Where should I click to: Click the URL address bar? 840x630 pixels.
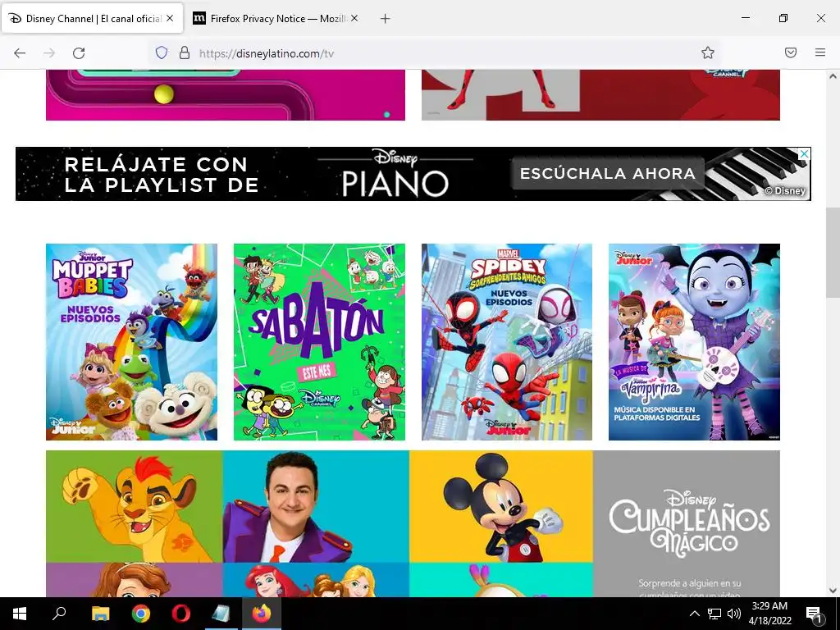[434, 53]
